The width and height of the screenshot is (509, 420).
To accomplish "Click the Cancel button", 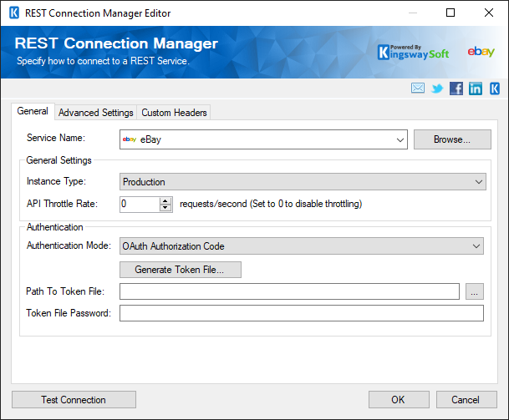I will 466,400.
